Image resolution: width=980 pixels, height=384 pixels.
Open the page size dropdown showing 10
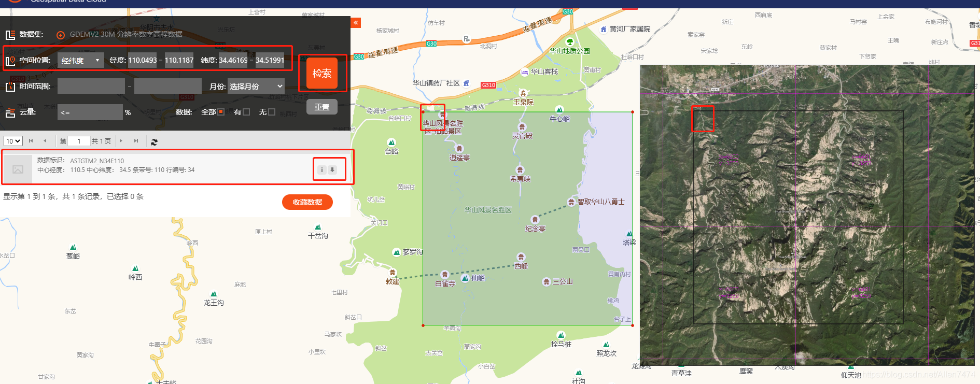pos(13,141)
